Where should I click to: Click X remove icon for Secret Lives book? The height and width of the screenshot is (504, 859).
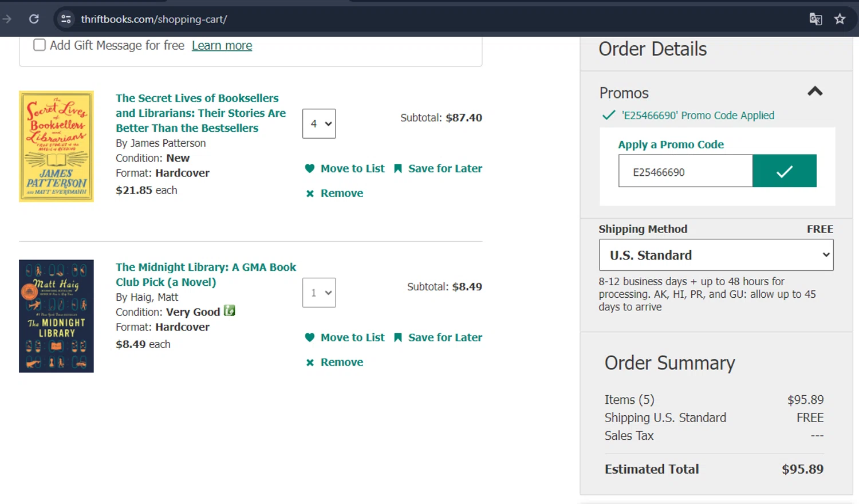[x=310, y=194]
